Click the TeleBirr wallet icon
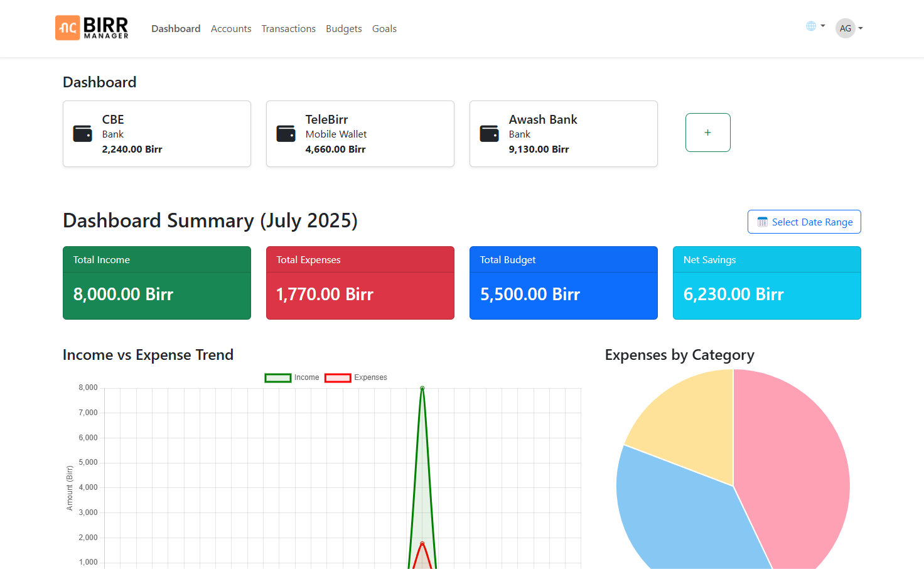 [286, 134]
